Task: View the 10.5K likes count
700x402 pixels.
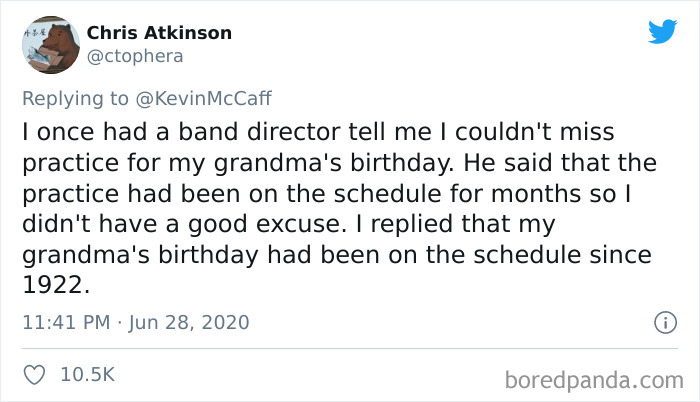Action: tap(89, 374)
